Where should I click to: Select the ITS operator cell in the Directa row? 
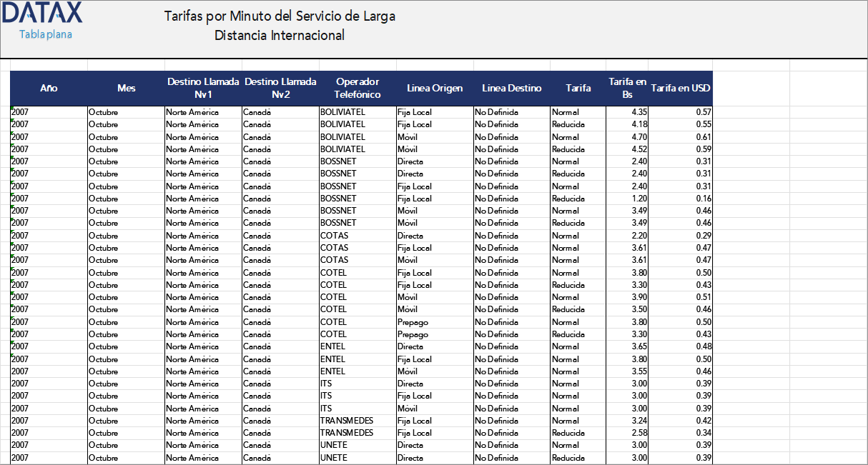point(357,384)
